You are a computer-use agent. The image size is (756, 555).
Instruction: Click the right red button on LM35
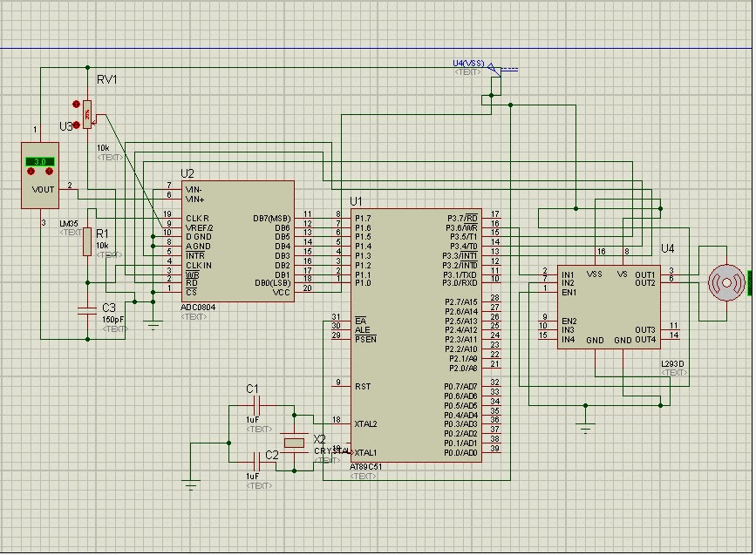pos(49,172)
